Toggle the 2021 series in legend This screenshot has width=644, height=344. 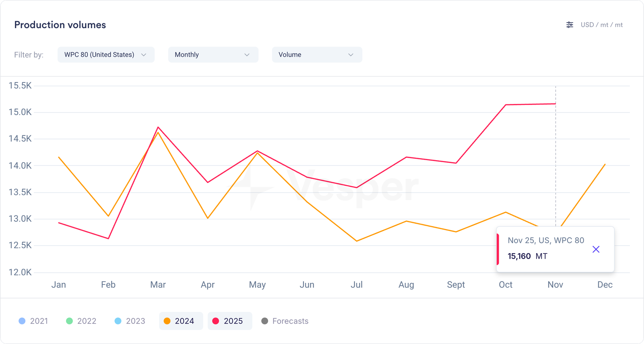[x=33, y=321]
